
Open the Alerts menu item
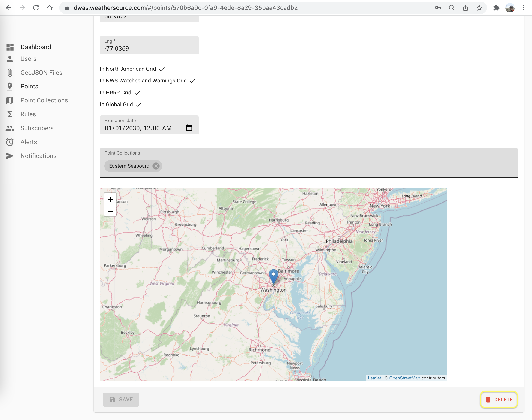coord(29,142)
